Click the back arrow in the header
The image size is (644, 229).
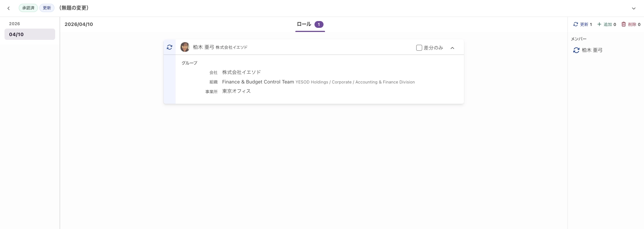pos(9,8)
